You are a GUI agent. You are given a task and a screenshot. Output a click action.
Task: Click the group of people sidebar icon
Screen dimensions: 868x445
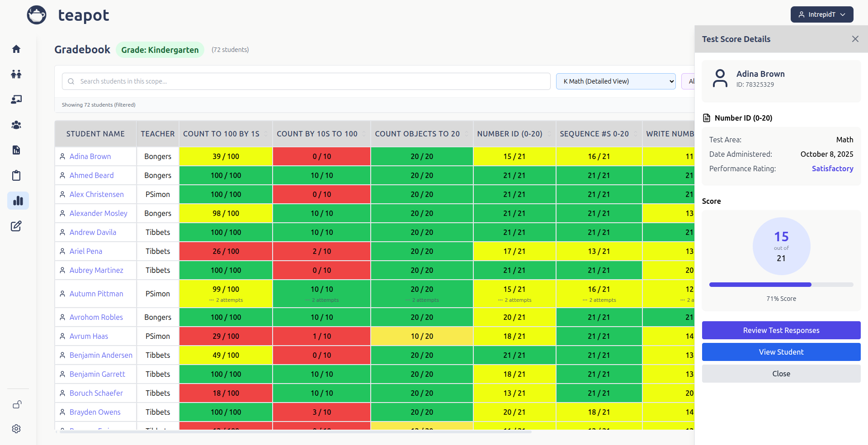[x=16, y=125]
